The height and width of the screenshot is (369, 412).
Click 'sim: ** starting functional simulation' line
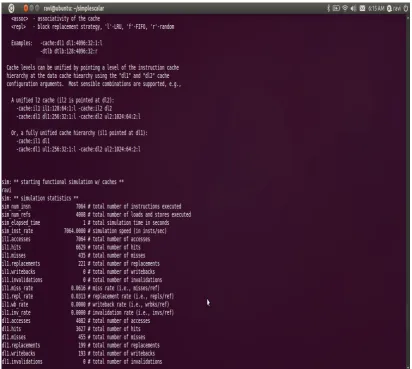click(x=63, y=182)
